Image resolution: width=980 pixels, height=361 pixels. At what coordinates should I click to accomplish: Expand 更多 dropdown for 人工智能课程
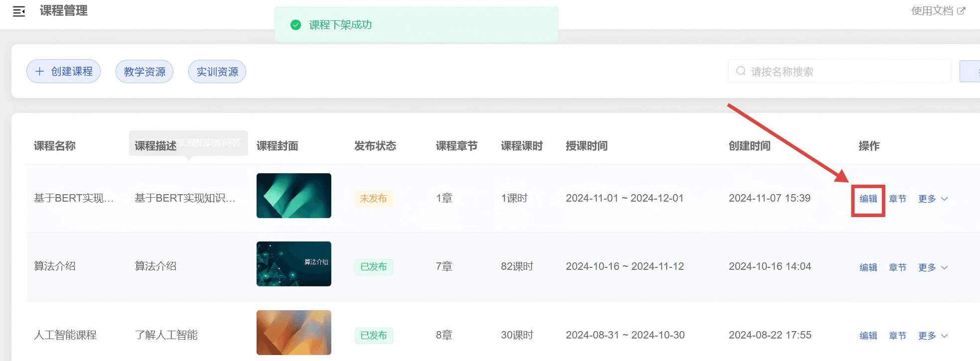click(932, 336)
